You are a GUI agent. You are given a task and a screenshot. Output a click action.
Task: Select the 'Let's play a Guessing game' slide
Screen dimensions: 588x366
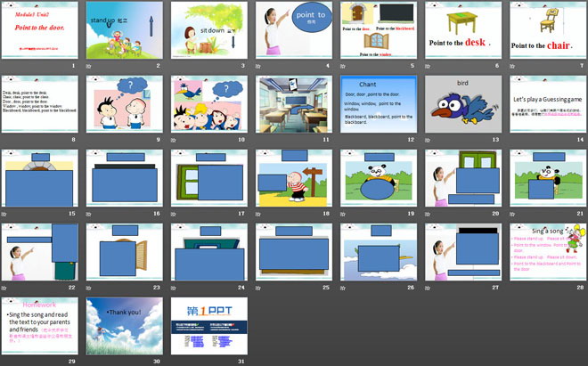[x=548, y=103]
